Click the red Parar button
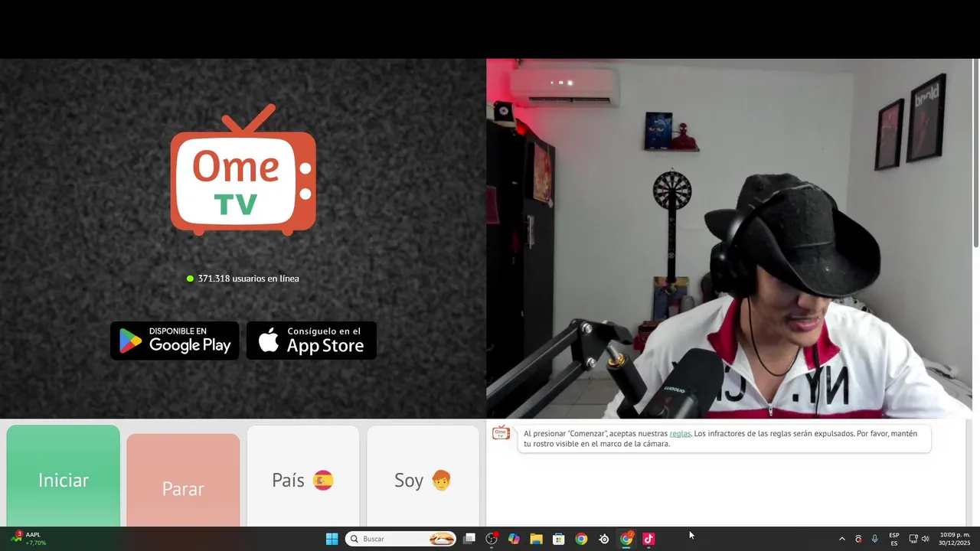Screen dimensions: 980x551 tap(183, 481)
